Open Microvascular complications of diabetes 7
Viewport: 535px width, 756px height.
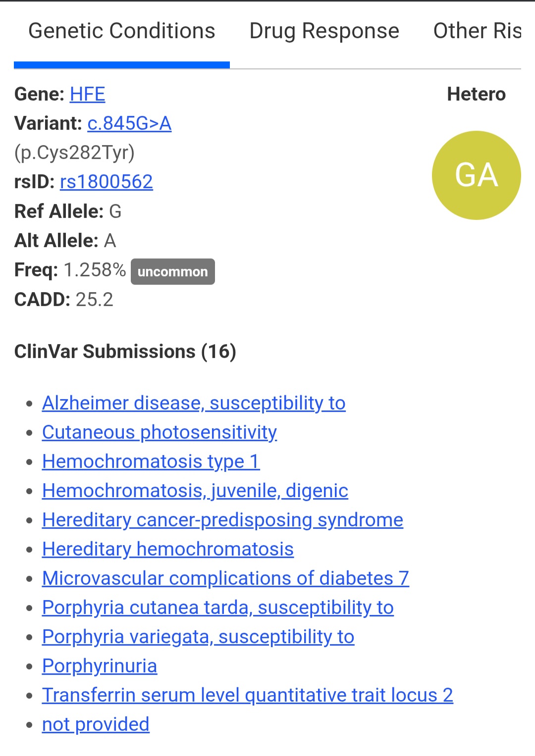coord(225,578)
